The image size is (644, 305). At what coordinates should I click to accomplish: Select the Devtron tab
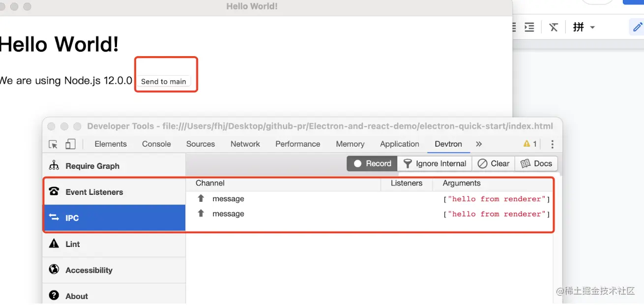pyautogui.click(x=448, y=144)
